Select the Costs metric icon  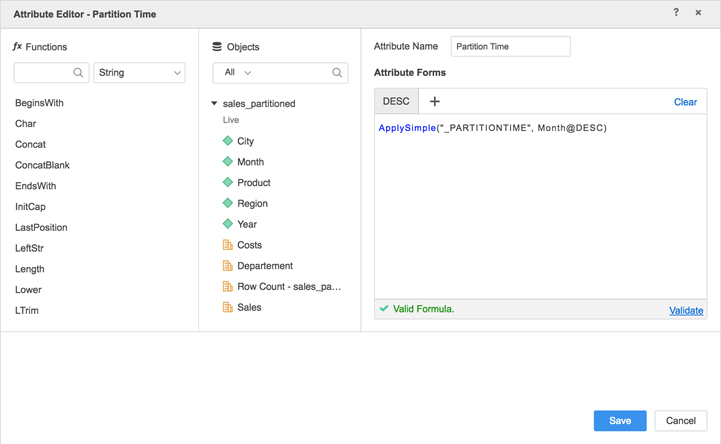[228, 245]
